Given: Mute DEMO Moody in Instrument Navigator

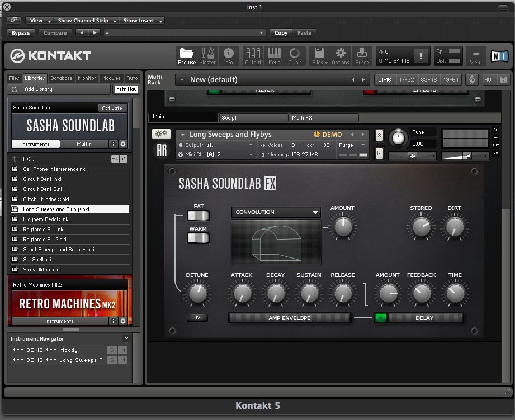Looking at the screenshot, I should (x=122, y=350).
